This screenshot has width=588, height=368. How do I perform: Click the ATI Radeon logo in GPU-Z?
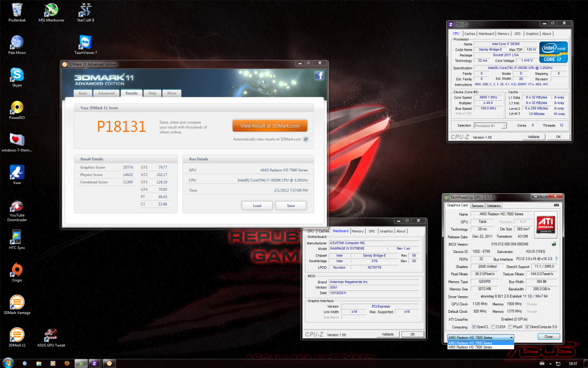pos(546,224)
